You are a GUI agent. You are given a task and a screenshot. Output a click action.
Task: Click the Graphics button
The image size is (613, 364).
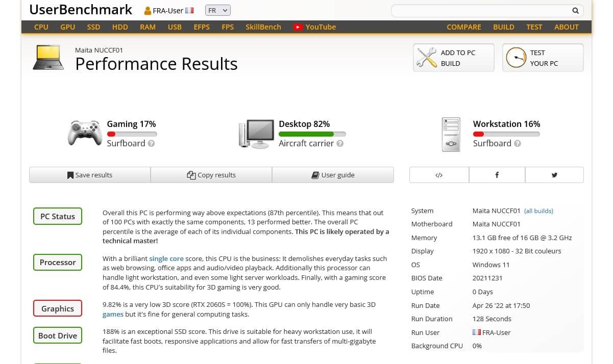click(58, 308)
